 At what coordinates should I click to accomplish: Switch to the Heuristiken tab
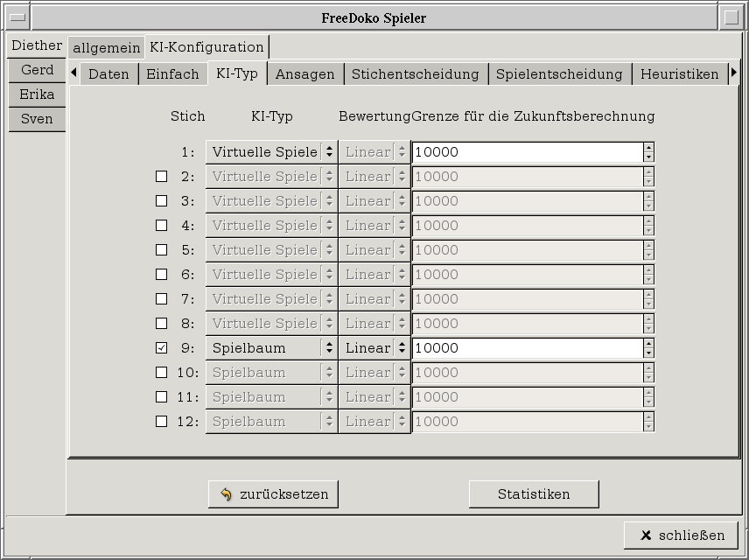(679, 74)
